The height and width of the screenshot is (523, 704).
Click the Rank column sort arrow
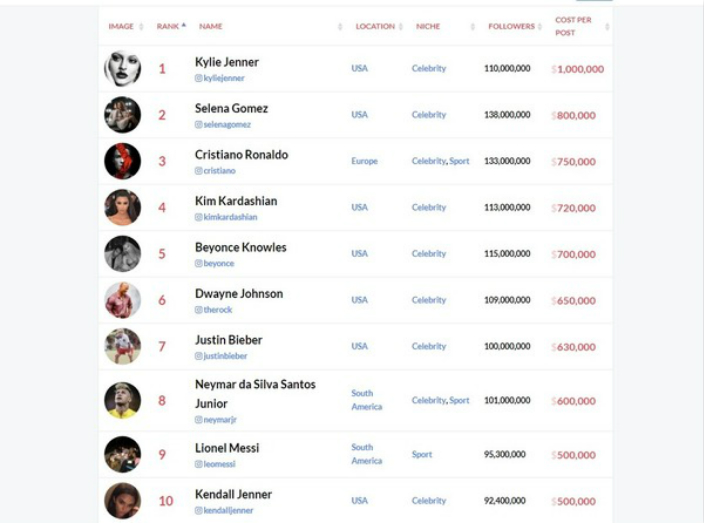(184, 25)
